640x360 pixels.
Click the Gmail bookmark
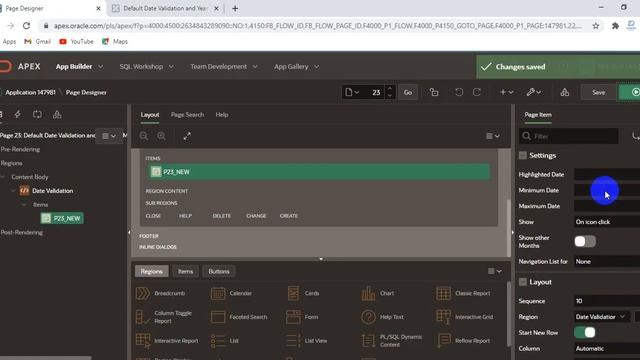38,41
